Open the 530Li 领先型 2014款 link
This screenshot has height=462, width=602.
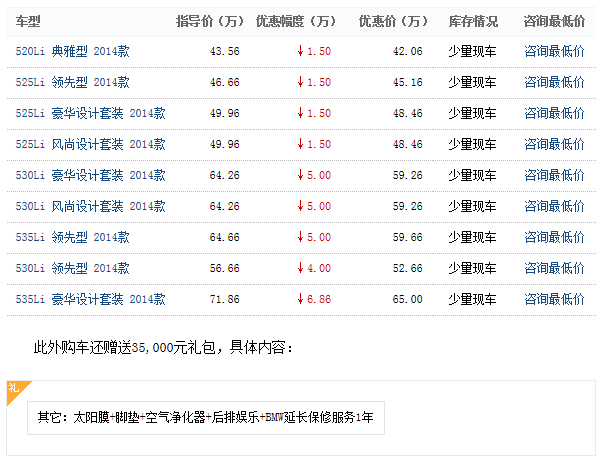[72, 268]
